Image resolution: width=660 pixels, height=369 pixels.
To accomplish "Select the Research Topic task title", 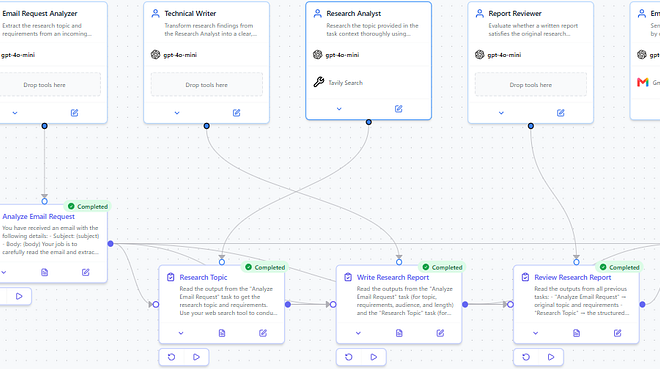I will coord(203,277).
